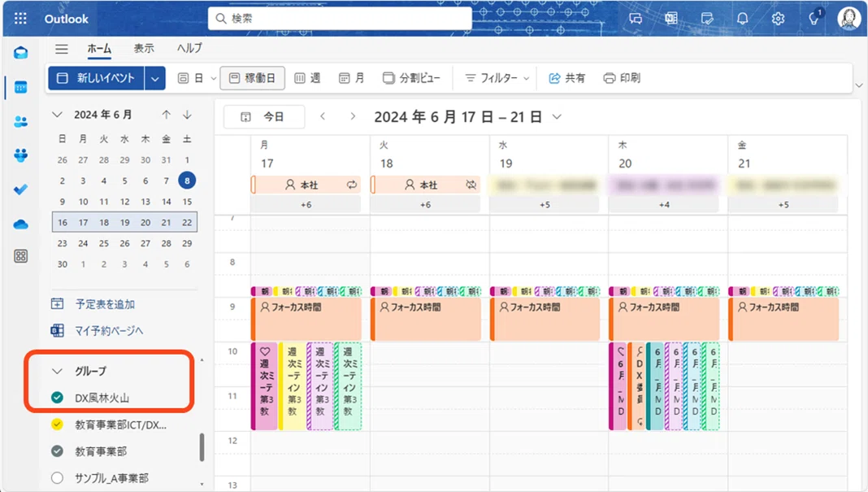Image resolution: width=868 pixels, height=492 pixels.
Task: Select date 25 in mini calendar
Action: pyautogui.click(x=104, y=243)
